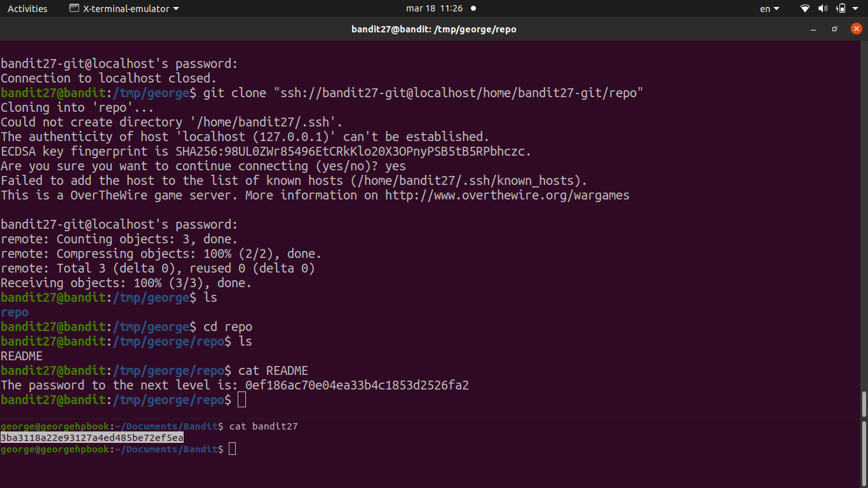
Task: Click the terminal icon beside X-terminal-emulator
Action: (x=74, y=9)
